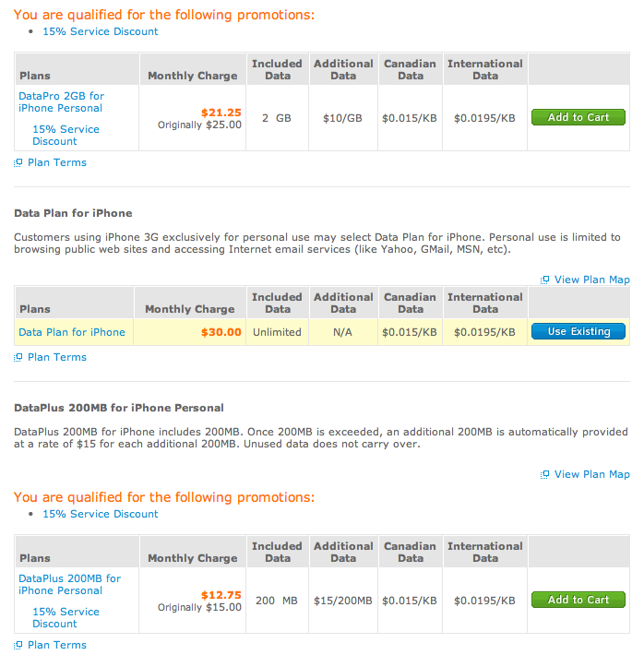This screenshot has height=667, width=644.
Task: Open the DataPlus 200MB for iPhone Personal plan link
Action: tap(69, 584)
